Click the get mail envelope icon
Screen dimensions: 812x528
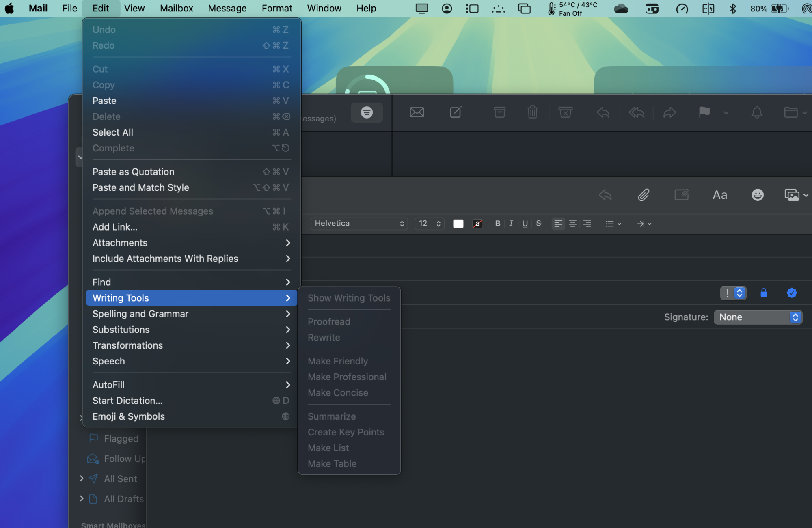coord(417,112)
